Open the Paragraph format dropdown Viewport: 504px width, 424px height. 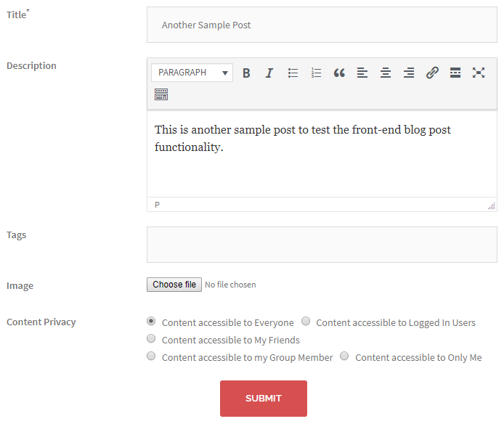pyautogui.click(x=192, y=73)
